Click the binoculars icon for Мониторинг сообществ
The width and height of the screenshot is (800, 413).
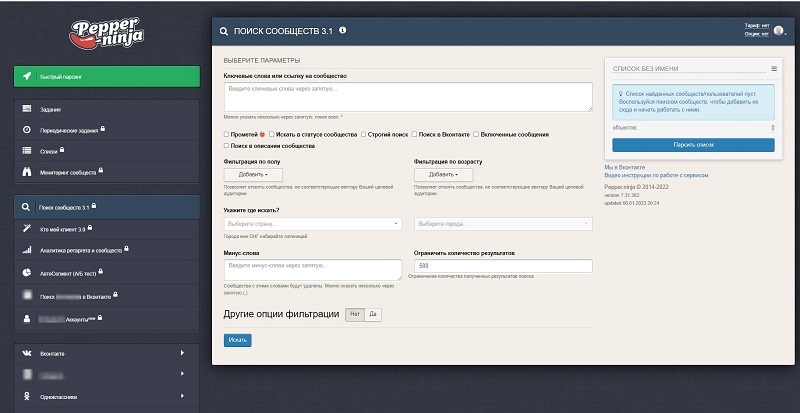pos(26,172)
